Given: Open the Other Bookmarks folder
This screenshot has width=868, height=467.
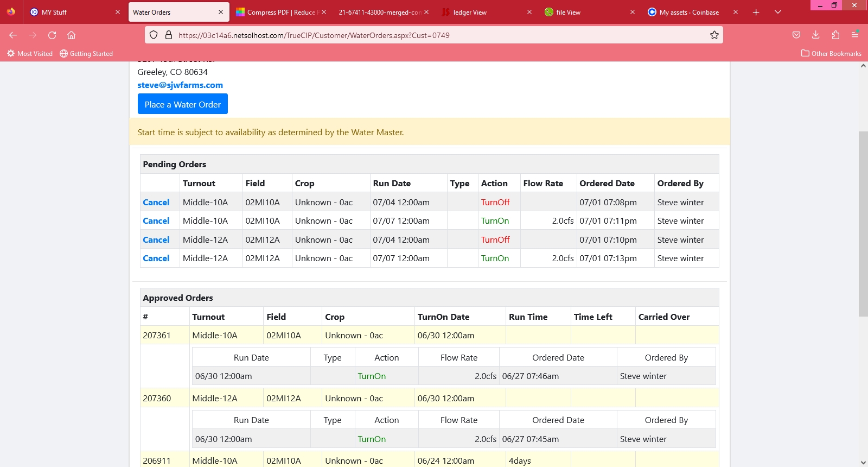Looking at the screenshot, I should coord(831,54).
